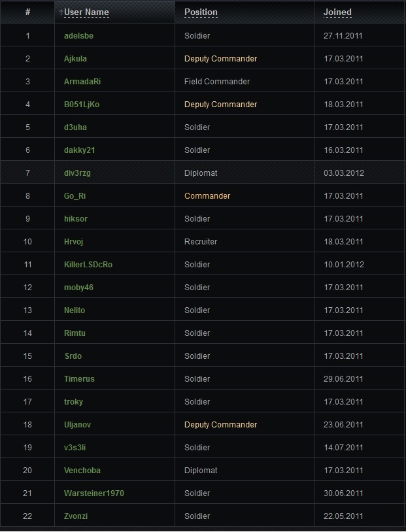This screenshot has height=532, width=406.
Task: Open Ajkula's profile link
Action: (x=75, y=59)
